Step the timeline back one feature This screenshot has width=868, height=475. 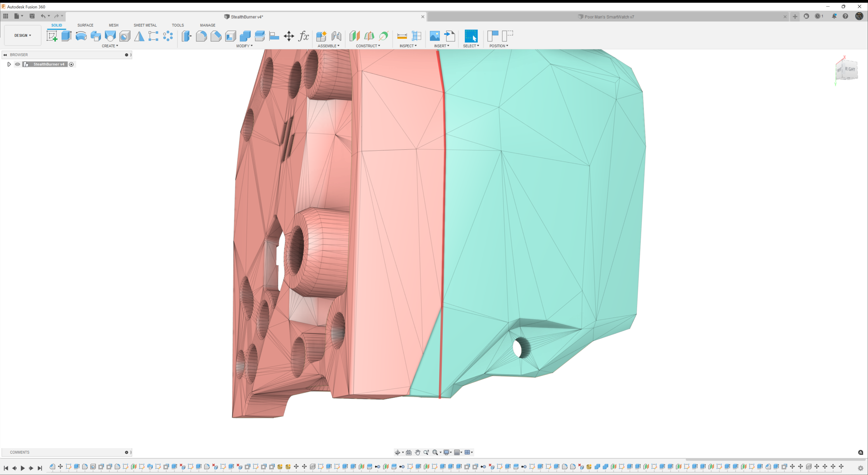(14, 468)
